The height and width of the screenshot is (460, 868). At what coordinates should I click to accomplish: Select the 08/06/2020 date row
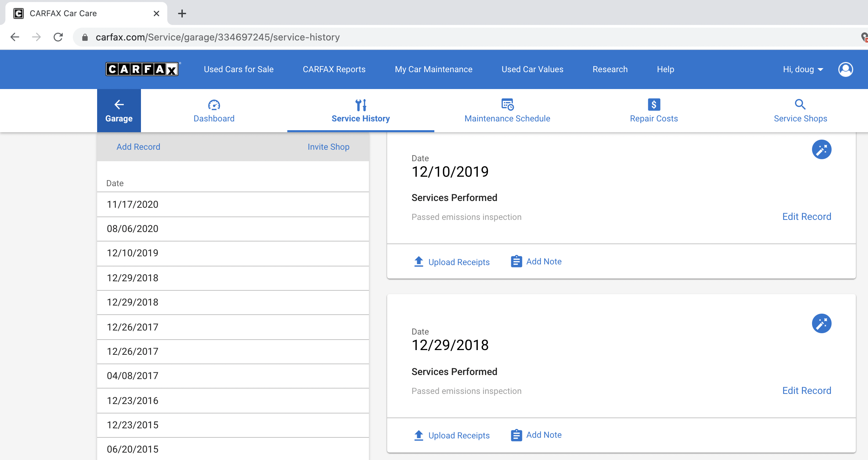pyautogui.click(x=233, y=229)
